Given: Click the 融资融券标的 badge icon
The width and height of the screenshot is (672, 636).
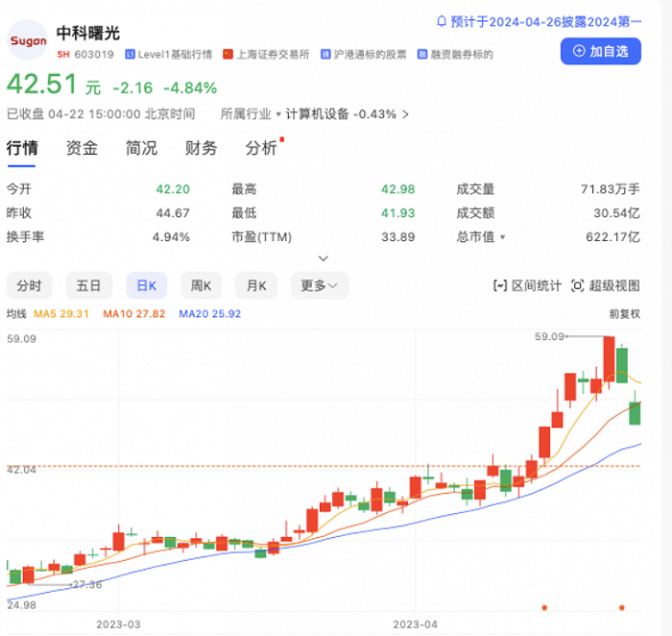Looking at the screenshot, I should click(422, 54).
